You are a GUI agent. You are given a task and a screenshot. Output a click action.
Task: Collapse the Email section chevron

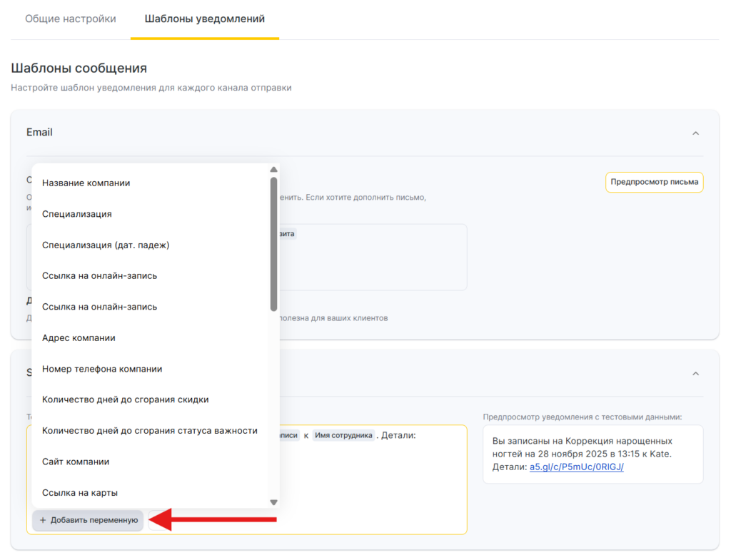695,133
